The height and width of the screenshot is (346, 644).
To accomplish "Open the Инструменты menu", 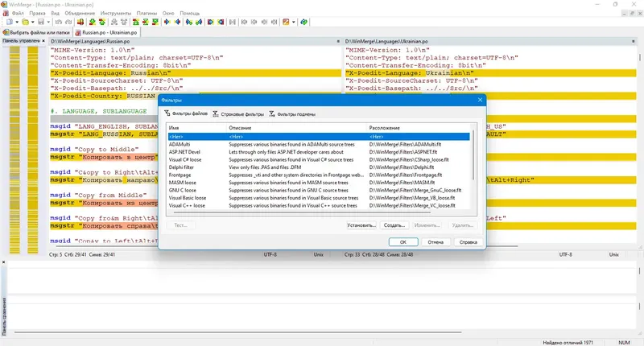I will tap(116, 13).
